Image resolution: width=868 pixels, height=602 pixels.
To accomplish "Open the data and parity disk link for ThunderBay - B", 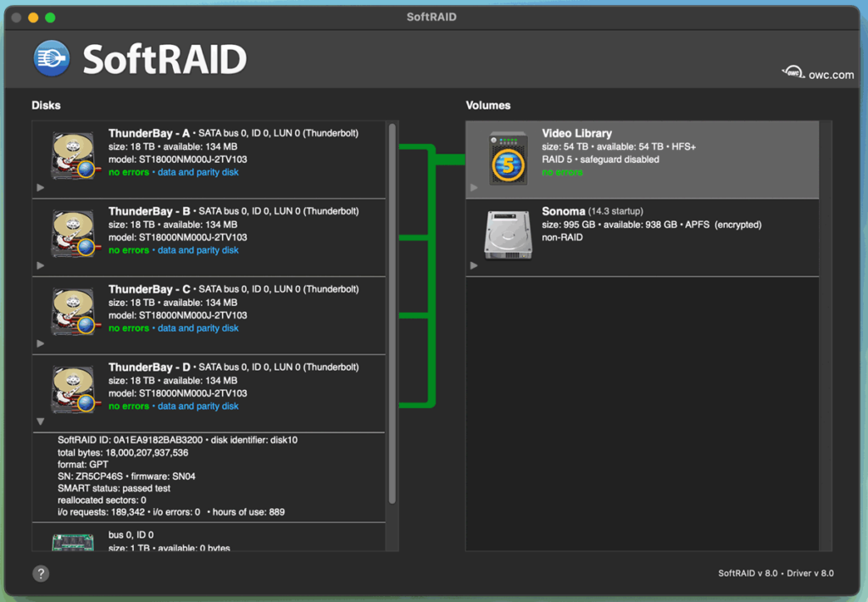I will click(198, 250).
